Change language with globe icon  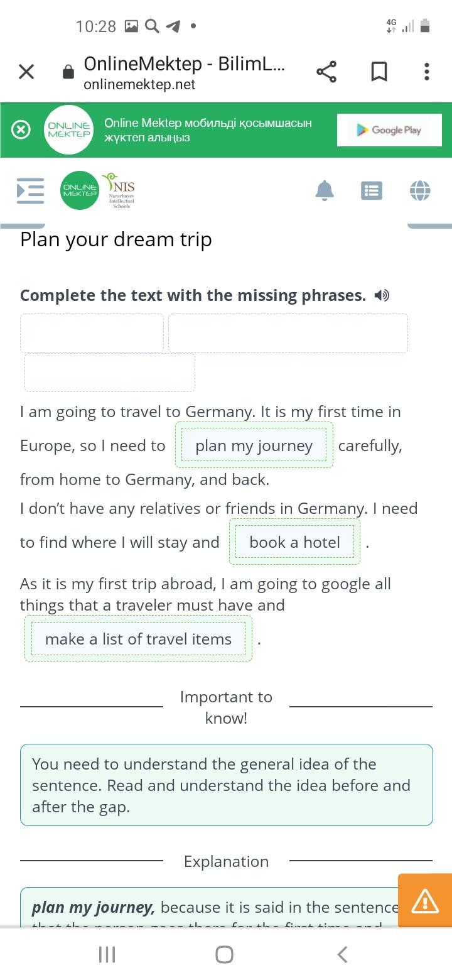[420, 190]
